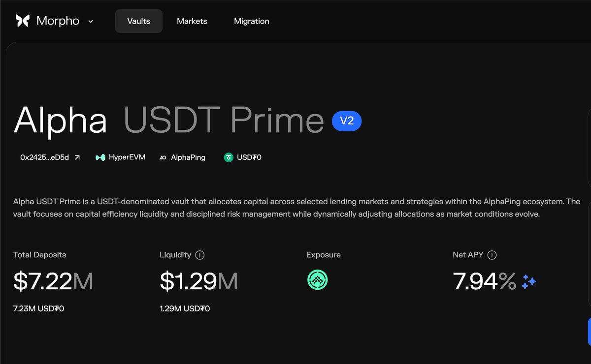Click the $1.29M liquidity value
Screen dimensions: 591x364
pyautogui.click(x=199, y=281)
